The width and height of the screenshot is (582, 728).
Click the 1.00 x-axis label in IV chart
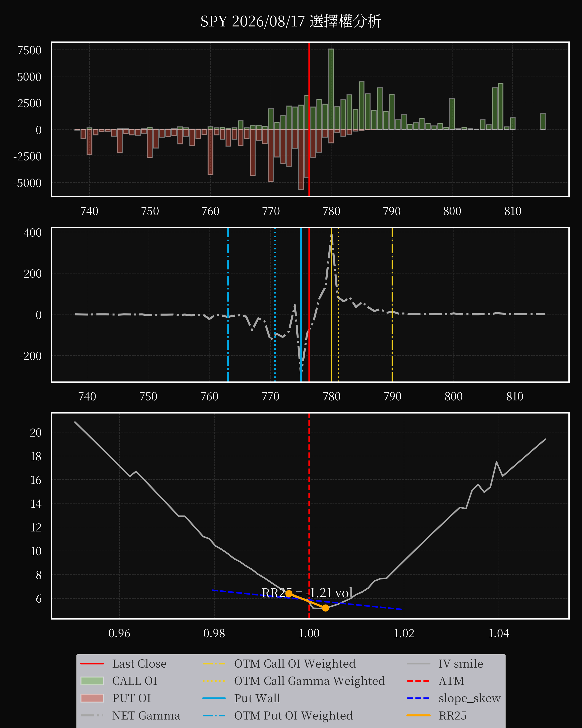click(x=309, y=633)
